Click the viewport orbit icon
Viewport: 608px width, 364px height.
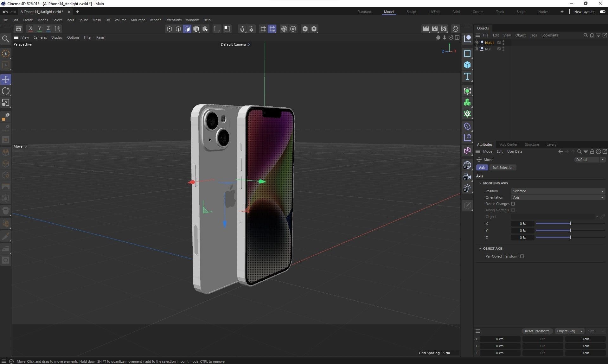click(451, 37)
